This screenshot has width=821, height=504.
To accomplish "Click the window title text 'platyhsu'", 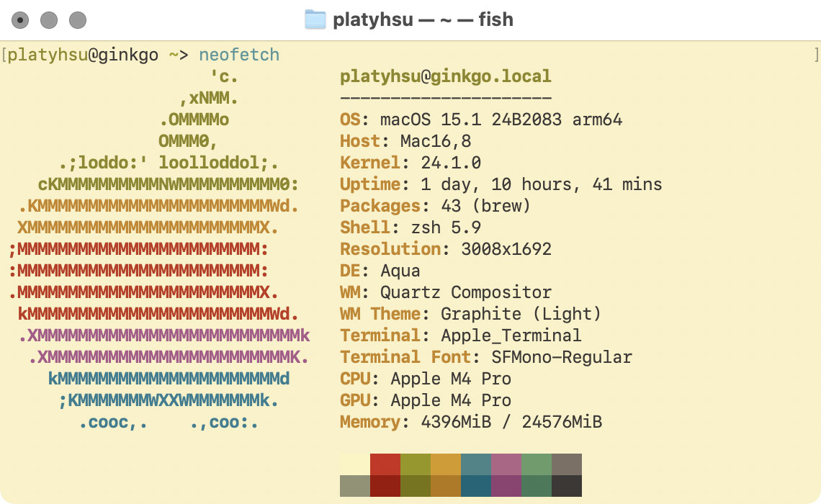I will coord(372,19).
